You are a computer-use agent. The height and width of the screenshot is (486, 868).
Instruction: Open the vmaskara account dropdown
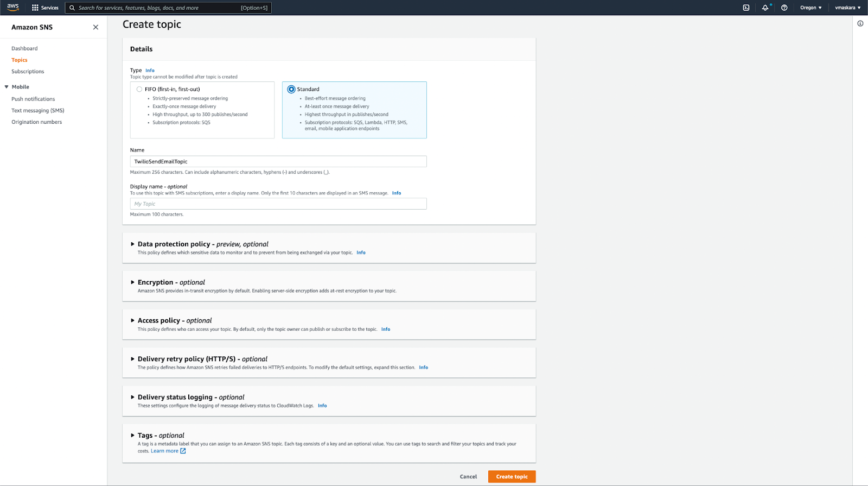pyautogui.click(x=847, y=8)
